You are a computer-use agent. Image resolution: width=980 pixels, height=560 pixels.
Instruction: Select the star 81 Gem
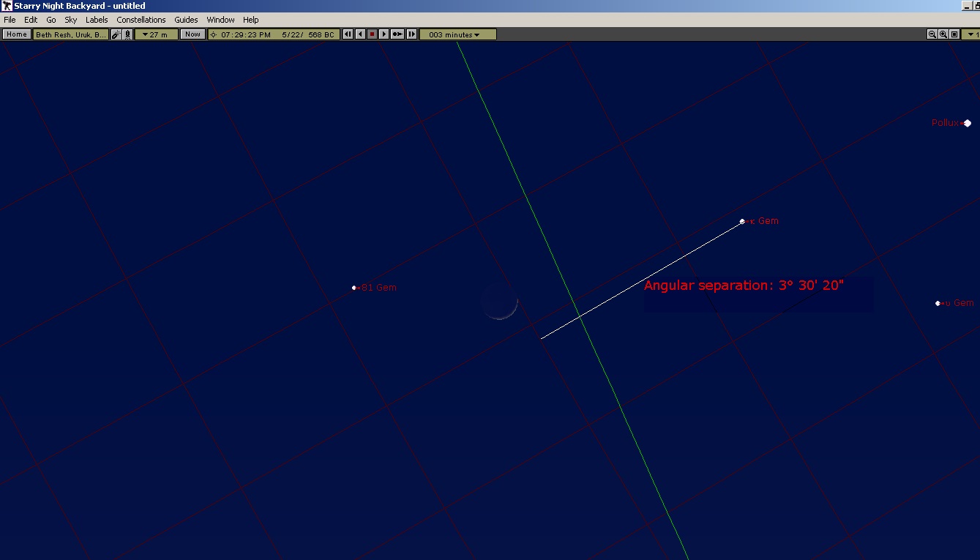point(354,288)
